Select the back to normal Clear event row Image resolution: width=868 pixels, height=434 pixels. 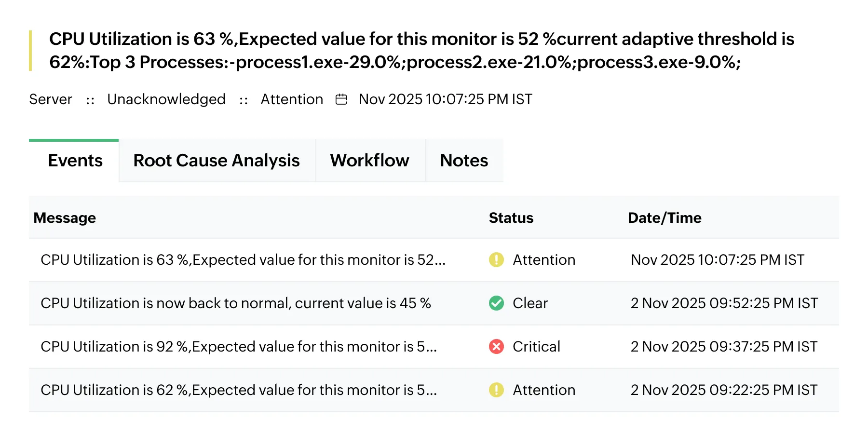click(x=236, y=303)
